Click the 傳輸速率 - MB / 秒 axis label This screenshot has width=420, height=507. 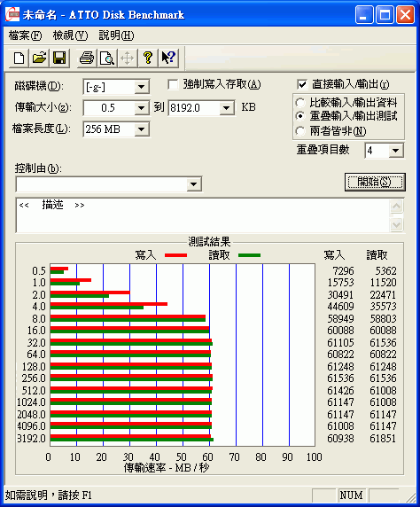(x=167, y=467)
